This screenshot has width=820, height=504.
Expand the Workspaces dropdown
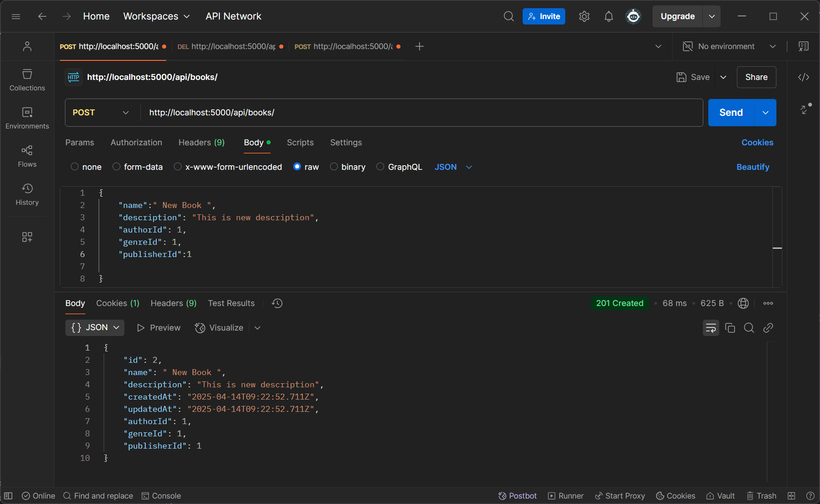(x=157, y=16)
